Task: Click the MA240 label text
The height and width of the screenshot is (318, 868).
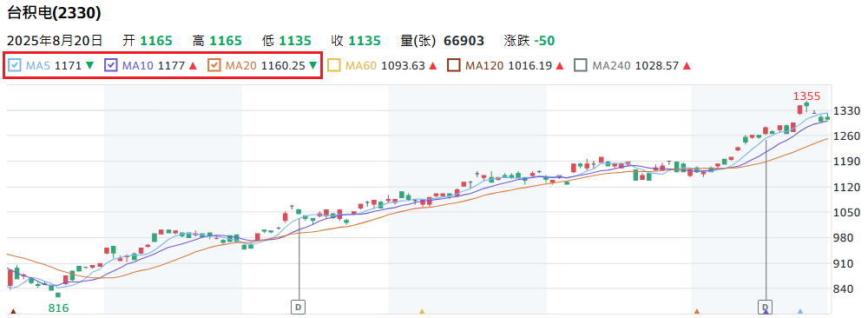Action: point(611,65)
